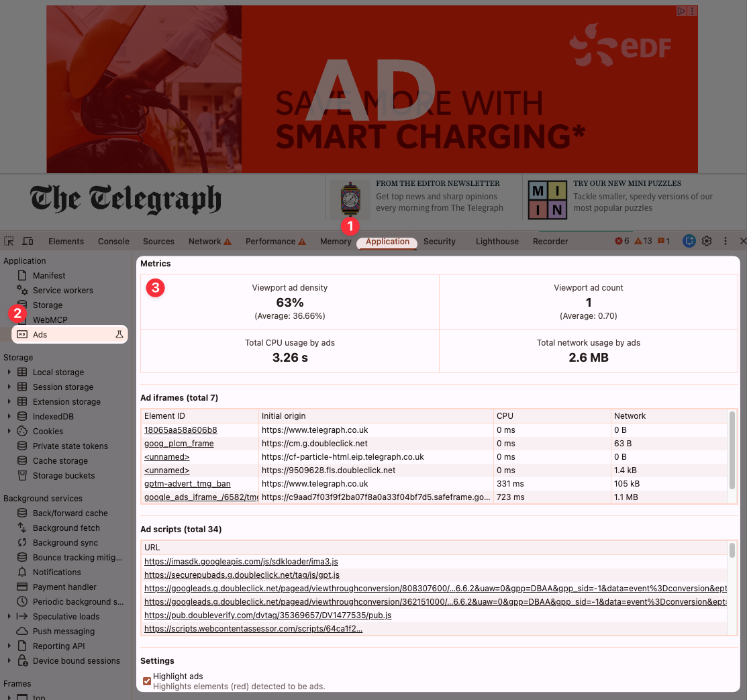This screenshot has height=700, width=747.
Task: Open the DevTools three-dot menu
Action: coord(725,241)
